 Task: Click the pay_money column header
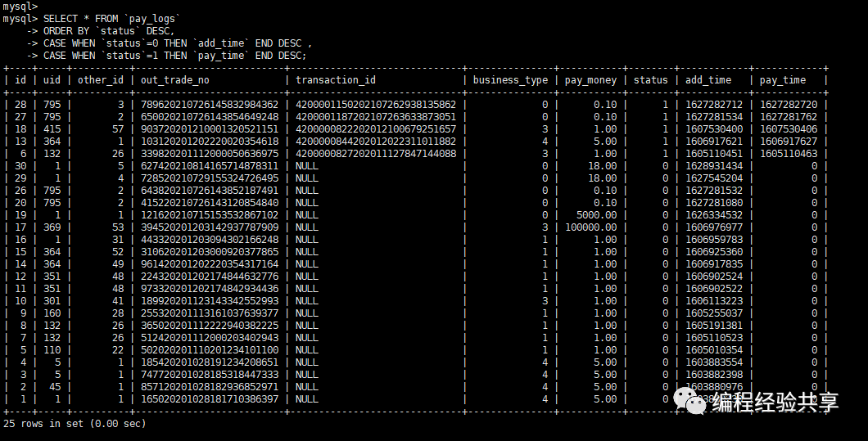coord(590,80)
